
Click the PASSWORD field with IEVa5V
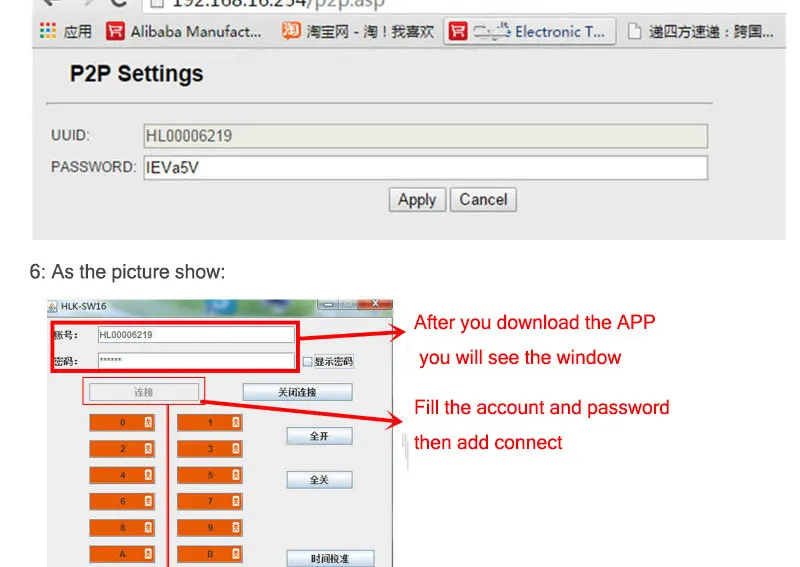tap(426, 167)
